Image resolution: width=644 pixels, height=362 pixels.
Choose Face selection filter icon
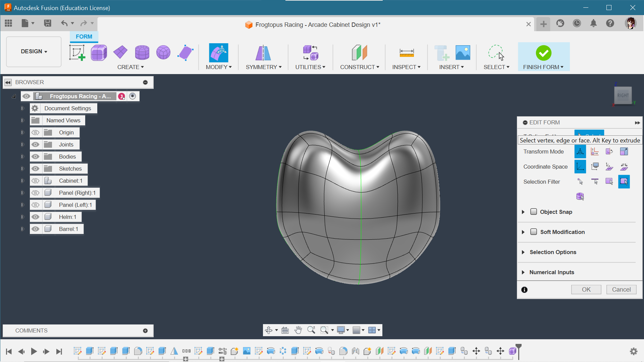click(609, 182)
